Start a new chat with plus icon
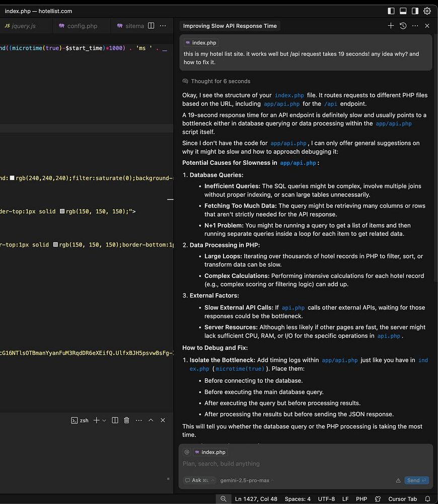Screen dimensions: 438x504 (391, 26)
